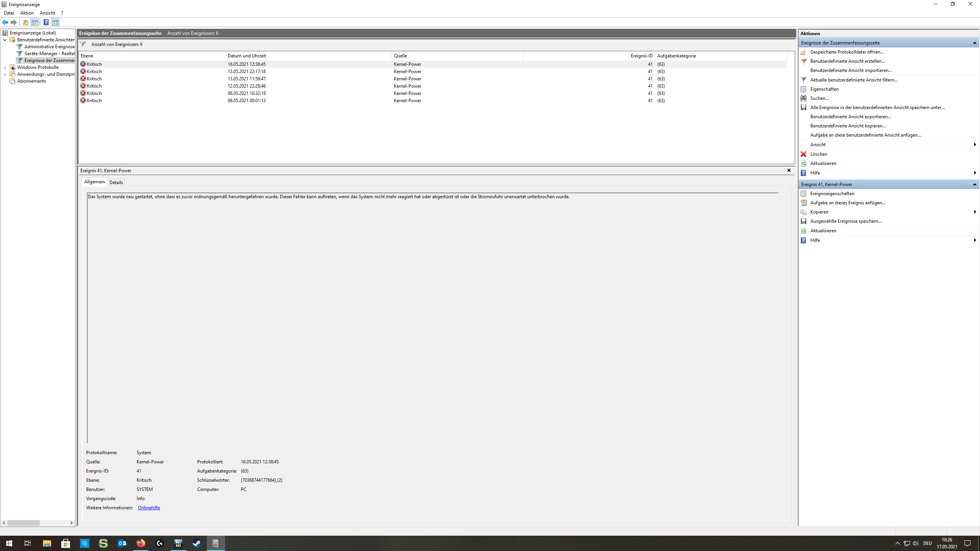Click Ausgewählte Ereignisse speichern action
The width and height of the screenshot is (980, 551).
[846, 221]
